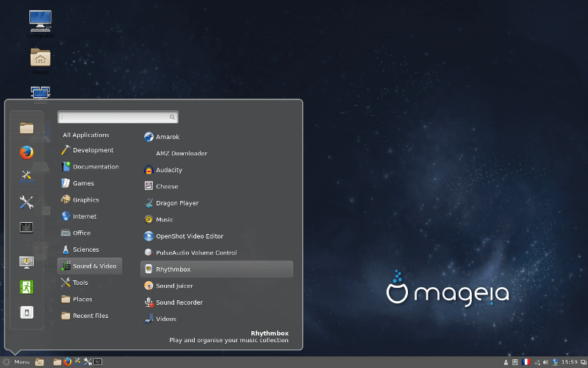Open PulseAudio Volume Control
Image resolution: width=588 pixels, height=368 pixels.
point(196,252)
